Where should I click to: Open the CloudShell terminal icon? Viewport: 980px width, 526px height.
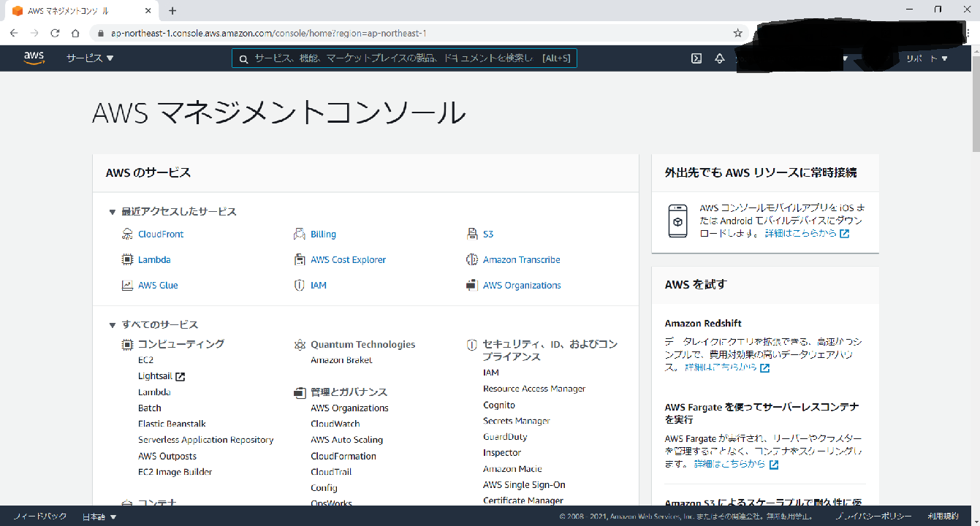tap(696, 58)
